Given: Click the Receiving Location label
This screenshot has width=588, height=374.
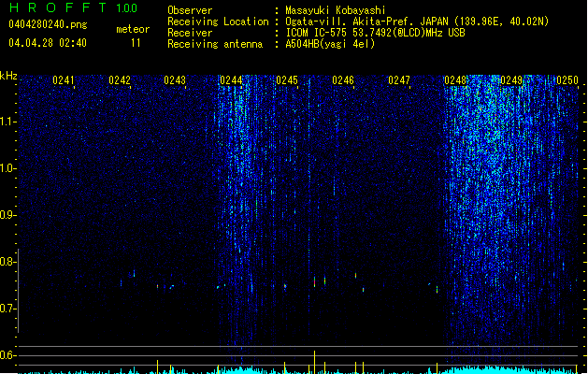Looking at the screenshot, I should 218,22.
